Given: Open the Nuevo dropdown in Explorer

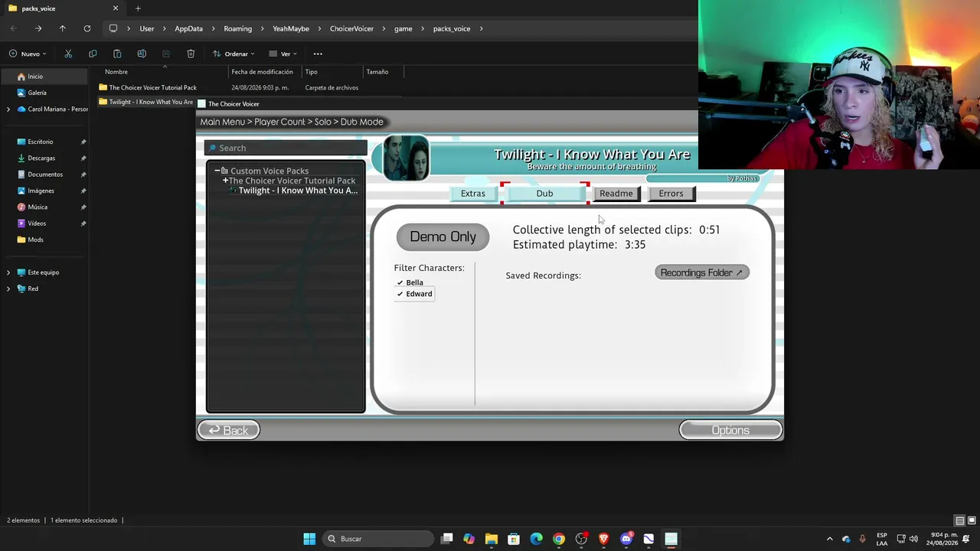Looking at the screenshot, I should click(28, 54).
